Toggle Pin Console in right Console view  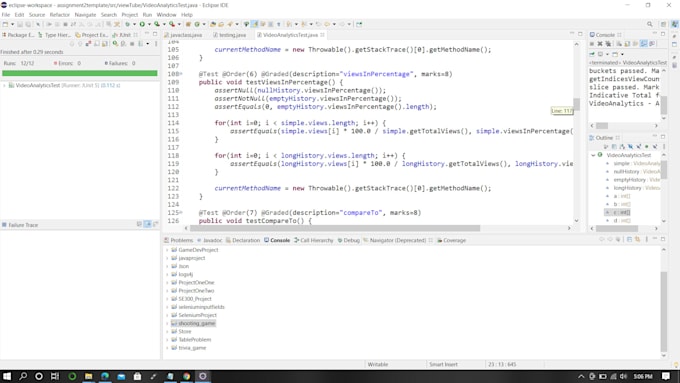pyautogui.click(x=592, y=54)
